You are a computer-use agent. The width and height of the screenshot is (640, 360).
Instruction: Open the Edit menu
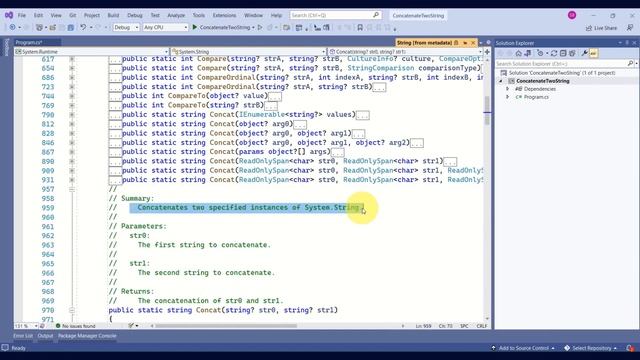point(38,15)
